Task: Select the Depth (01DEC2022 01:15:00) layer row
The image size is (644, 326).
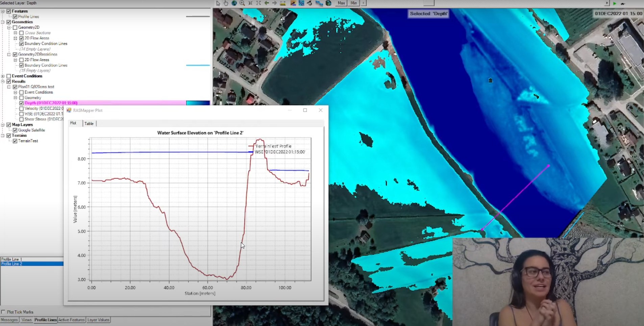Action: [x=105, y=103]
